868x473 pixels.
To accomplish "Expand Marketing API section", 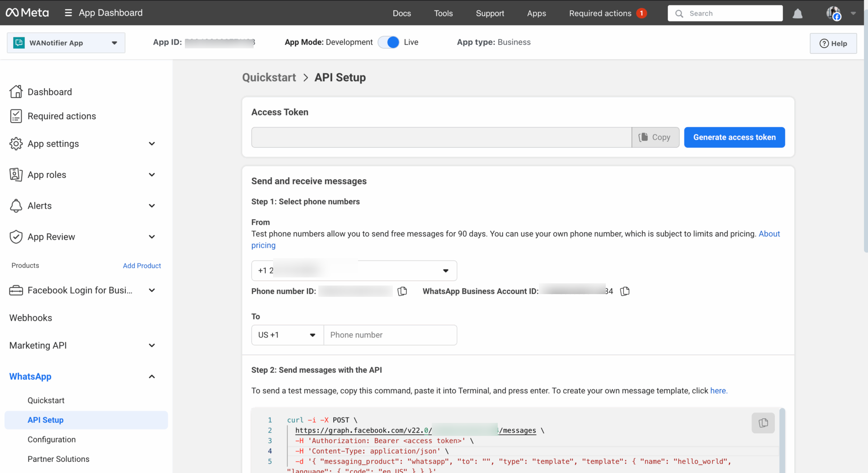I will [x=152, y=345].
